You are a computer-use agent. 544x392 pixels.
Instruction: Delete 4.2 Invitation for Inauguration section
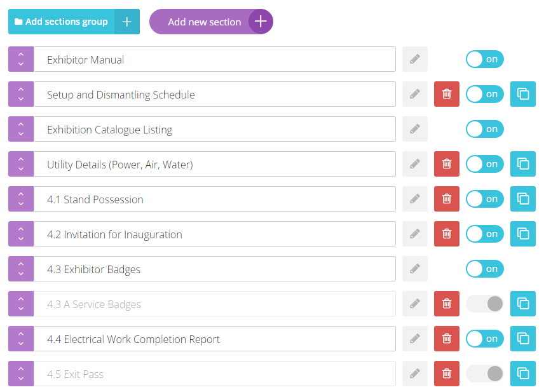point(447,234)
